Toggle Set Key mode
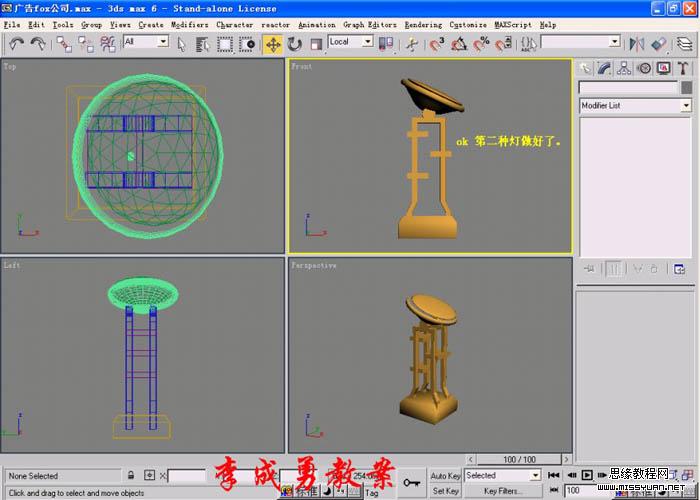The height and width of the screenshot is (500, 700). (445, 491)
